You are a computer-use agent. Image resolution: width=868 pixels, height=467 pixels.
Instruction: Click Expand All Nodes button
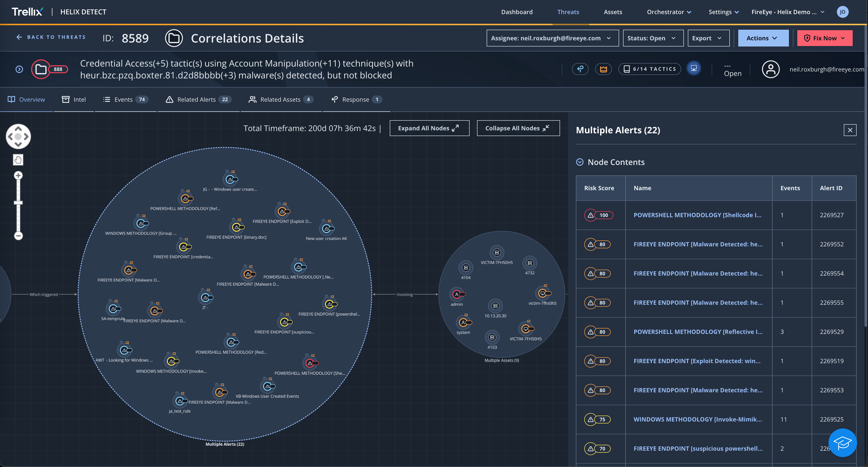(429, 128)
